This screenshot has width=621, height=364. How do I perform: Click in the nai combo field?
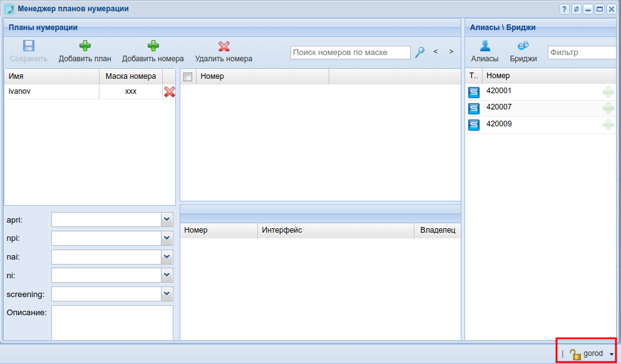point(106,257)
